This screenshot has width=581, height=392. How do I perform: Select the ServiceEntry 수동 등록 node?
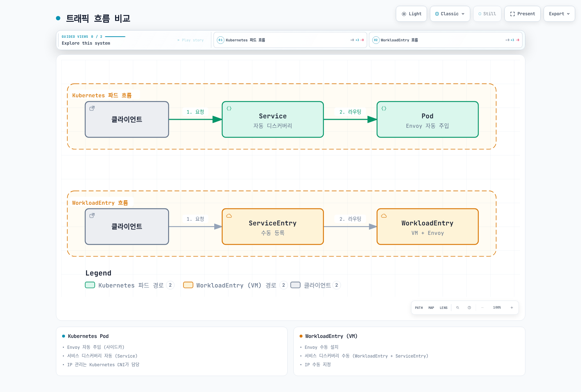273,226
